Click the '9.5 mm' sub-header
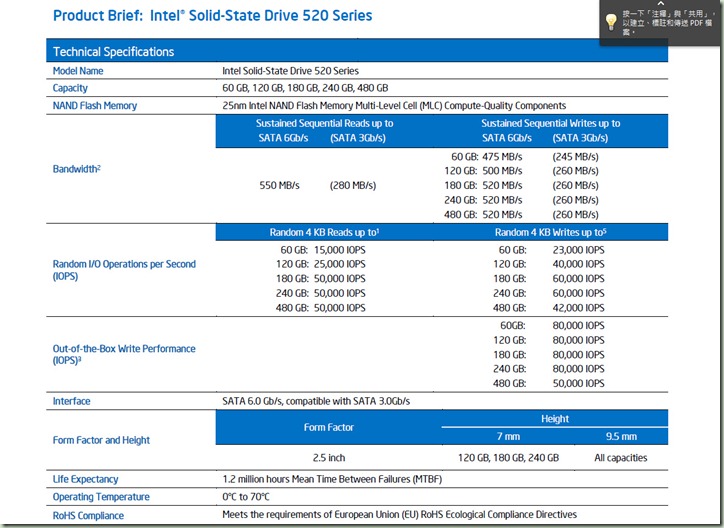This screenshot has width=724, height=528. (x=621, y=437)
